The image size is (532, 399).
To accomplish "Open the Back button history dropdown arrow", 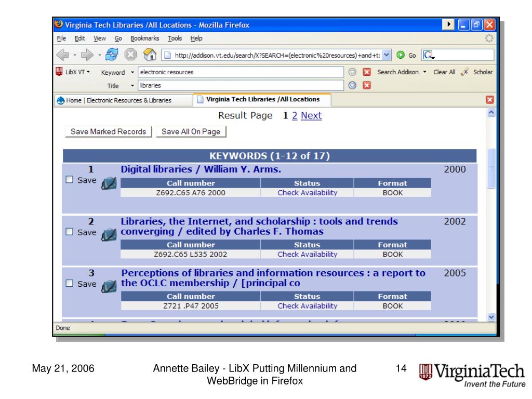I will tap(75, 55).
